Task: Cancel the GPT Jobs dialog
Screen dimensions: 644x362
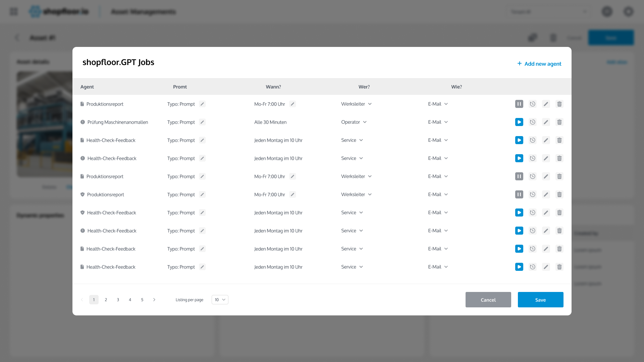Action: tap(488, 300)
